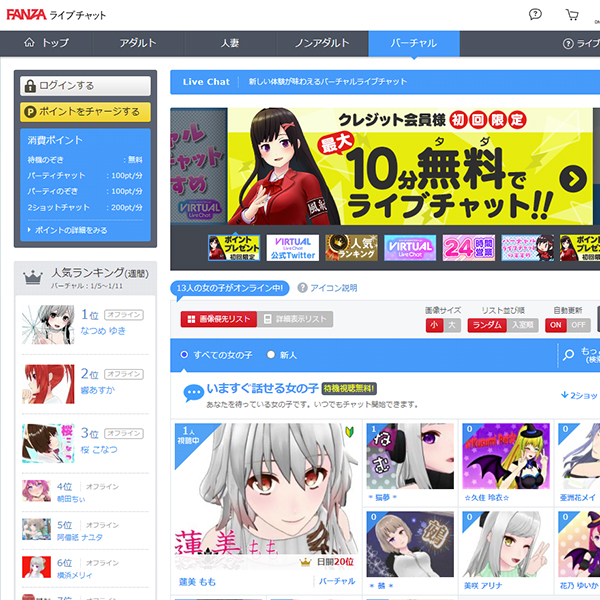The height and width of the screenshot is (600, 600).
Task: Sort list by 入室順
Action: pos(522,325)
